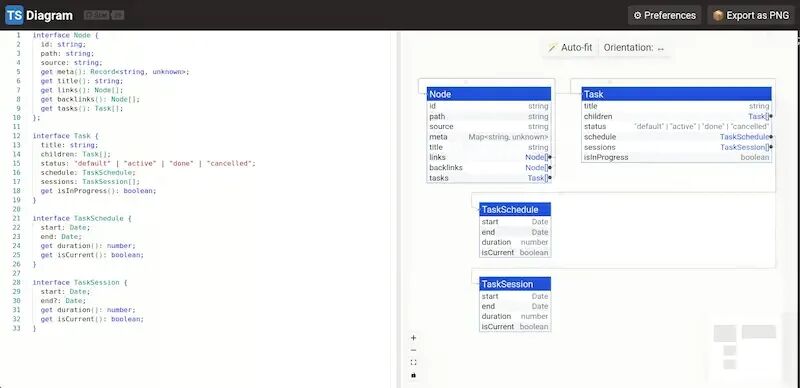Click the 'links' row connector handle in Node
The width and height of the screenshot is (800, 388).
pyautogui.click(x=551, y=157)
